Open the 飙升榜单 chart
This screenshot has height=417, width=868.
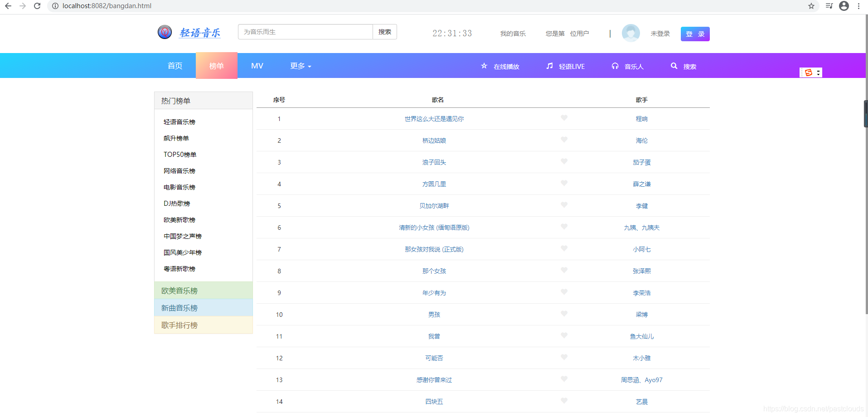176,138
